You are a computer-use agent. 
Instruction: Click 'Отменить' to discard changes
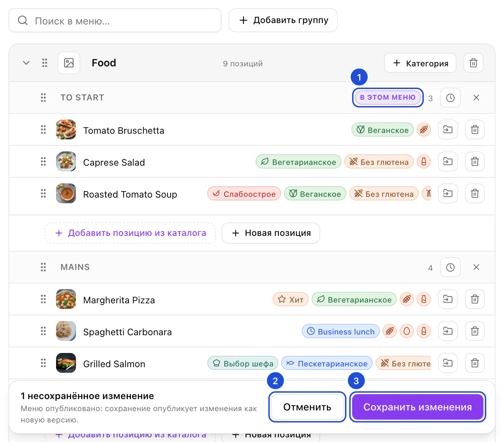tap(307, 407)
